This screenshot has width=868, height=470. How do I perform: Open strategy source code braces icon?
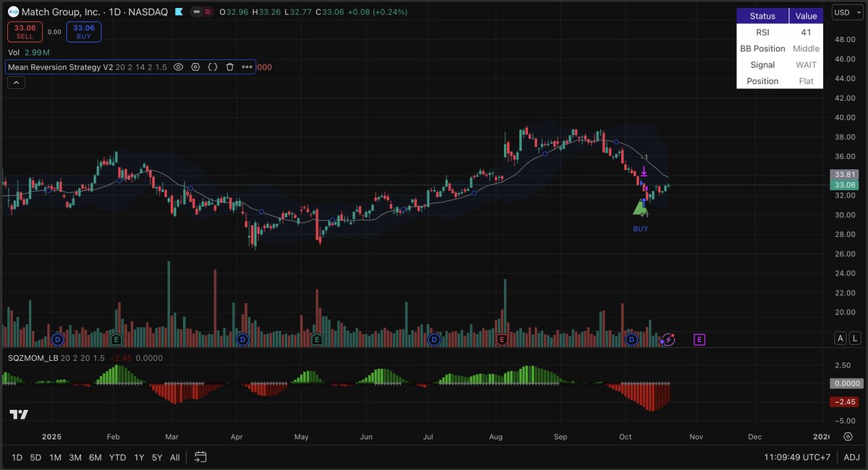pyautogui.click(x=213, y=67)
